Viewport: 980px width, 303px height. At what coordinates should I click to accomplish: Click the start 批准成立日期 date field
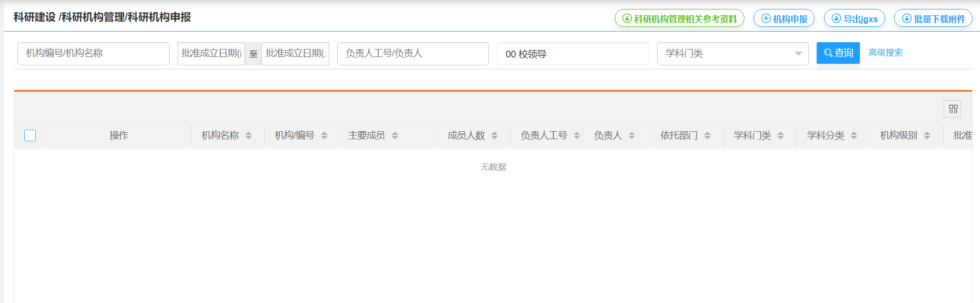(x=211, y=54)
